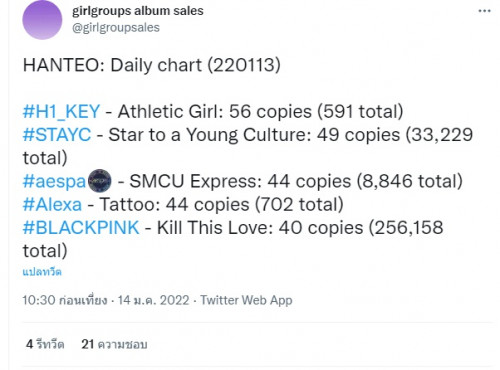
Task: Open the #Alexa hashtag
Action: (x=52, y=204)
